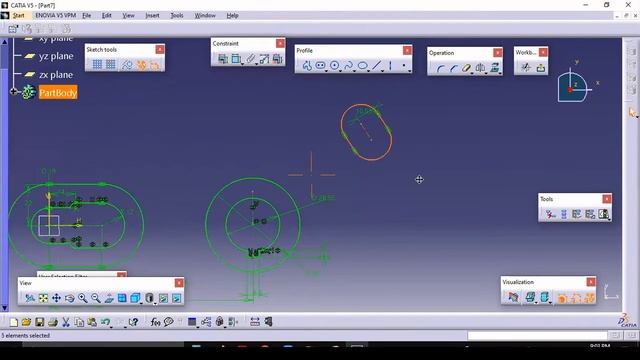Close the Visualization toolbar
The width and height of the screenshot is (640, 360).
pos(591,282)
